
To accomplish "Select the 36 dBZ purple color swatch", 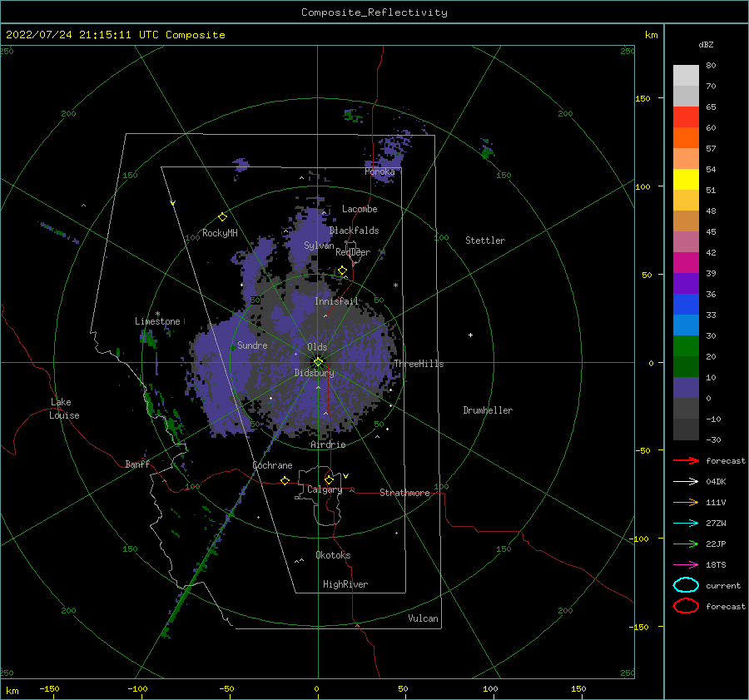I will (x=686, y=283).
